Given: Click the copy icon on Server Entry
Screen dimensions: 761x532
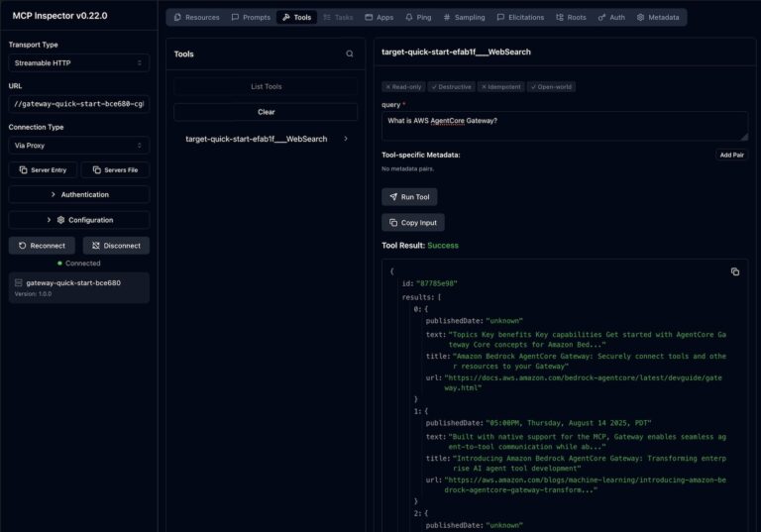Looking at the screenshot, I should (24, 169).
